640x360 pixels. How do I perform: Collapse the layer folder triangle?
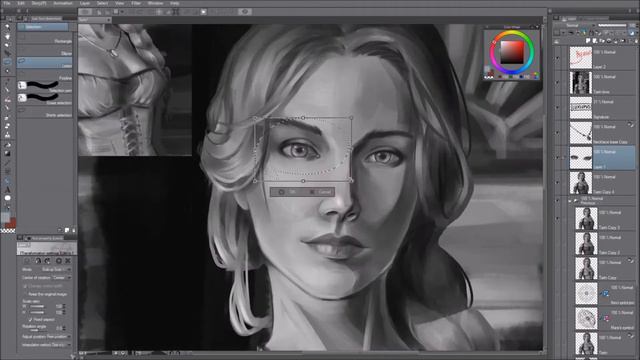tap(570, 201)
